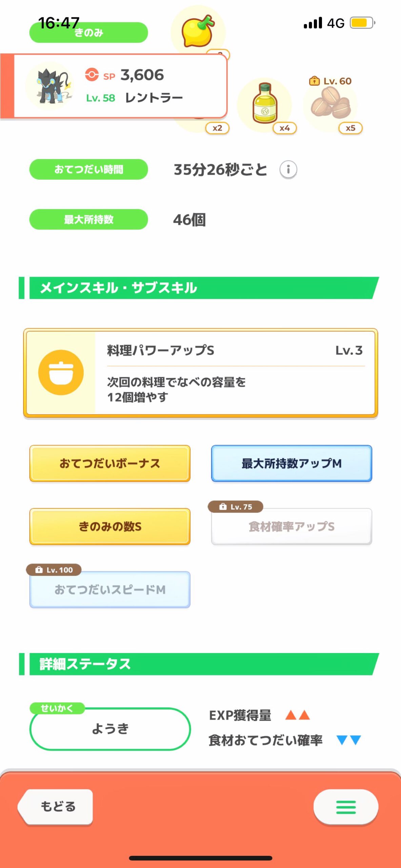Tap the ようき nature box
The width and height of the screenshot is (401, 868).
pos(110,729)
